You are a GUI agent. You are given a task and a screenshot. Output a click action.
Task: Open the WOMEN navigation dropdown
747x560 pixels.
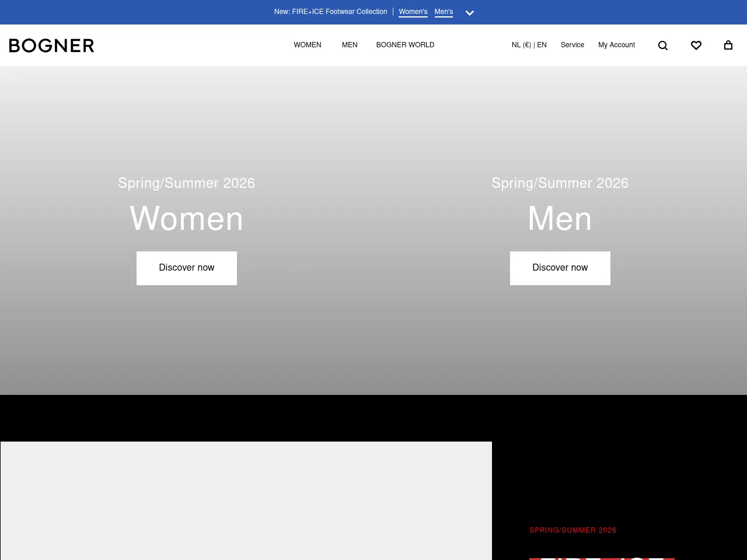tap(308, 45)
